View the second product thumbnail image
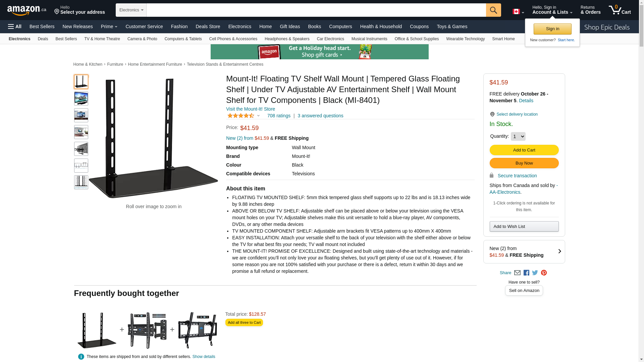644x362 pixels. pyautogui.click(x=81, y=99)
